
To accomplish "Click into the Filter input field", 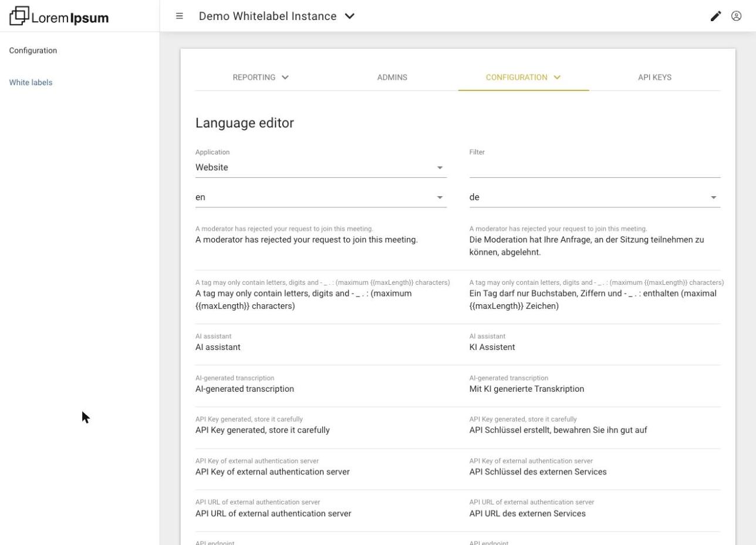I will [595, 167].
